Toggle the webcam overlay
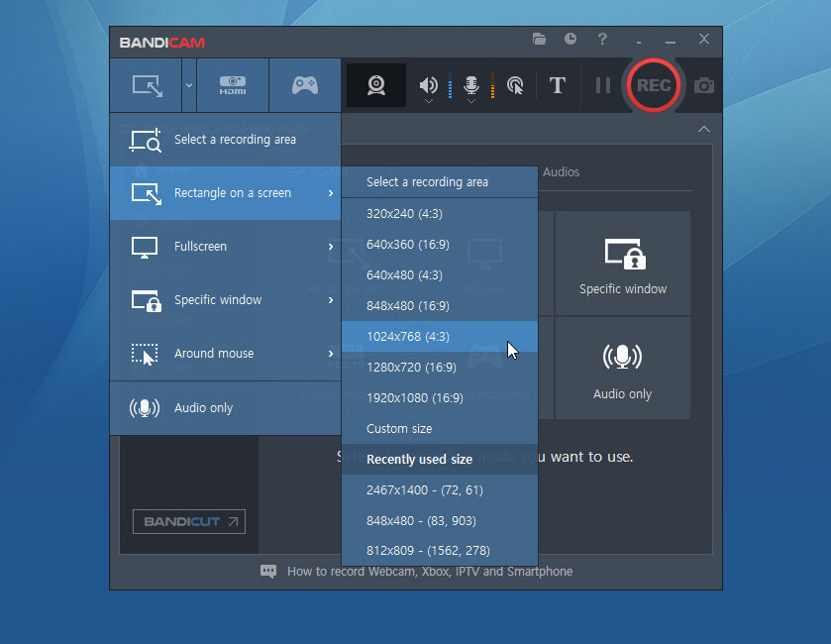The image size is (831, 644). point(376,85)
